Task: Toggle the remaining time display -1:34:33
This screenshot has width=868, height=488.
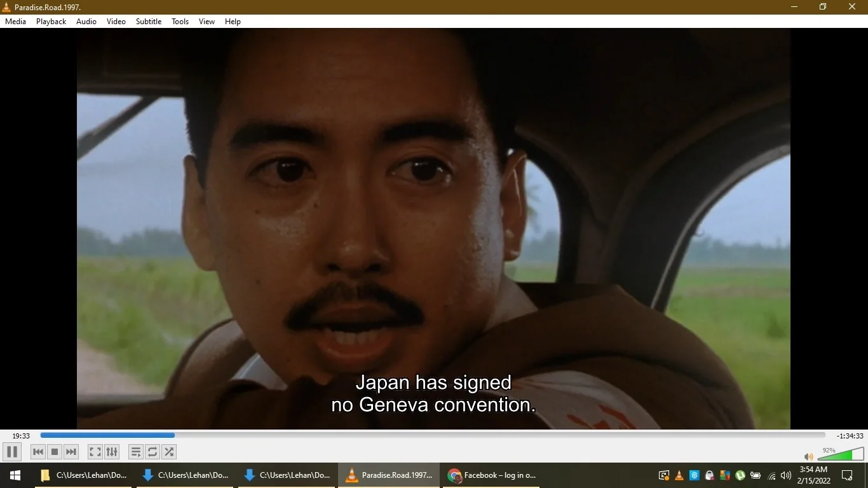Action: click(x=850, y=436)
